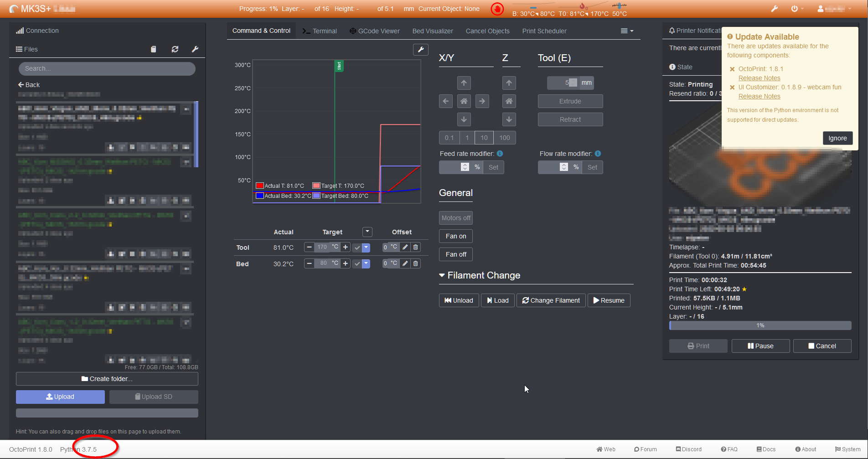Viewport: 868px width, 459px height.
Task: Open OctoPrint 1.8.1 Release Notes link
Action: click(759, 78)
